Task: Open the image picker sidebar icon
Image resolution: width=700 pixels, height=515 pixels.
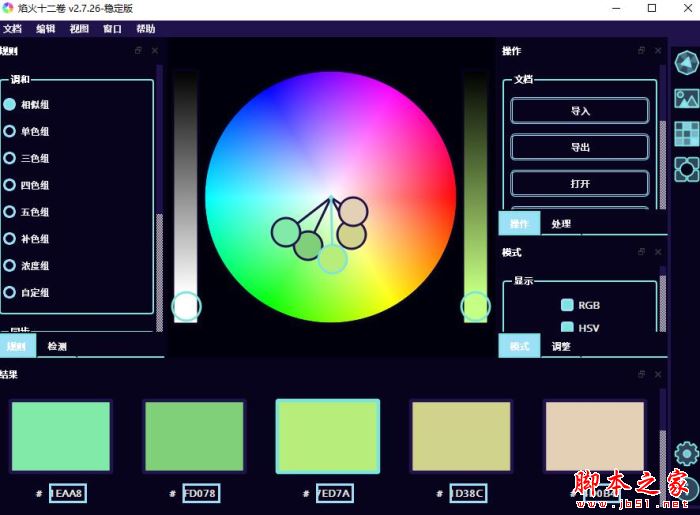Action: pyautogui.click(x=686, y=98)
